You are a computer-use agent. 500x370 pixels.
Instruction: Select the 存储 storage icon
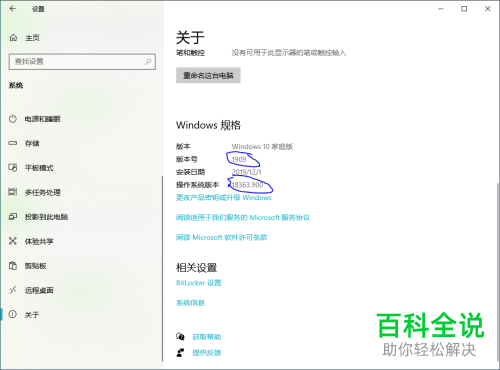tap(13, 143)
